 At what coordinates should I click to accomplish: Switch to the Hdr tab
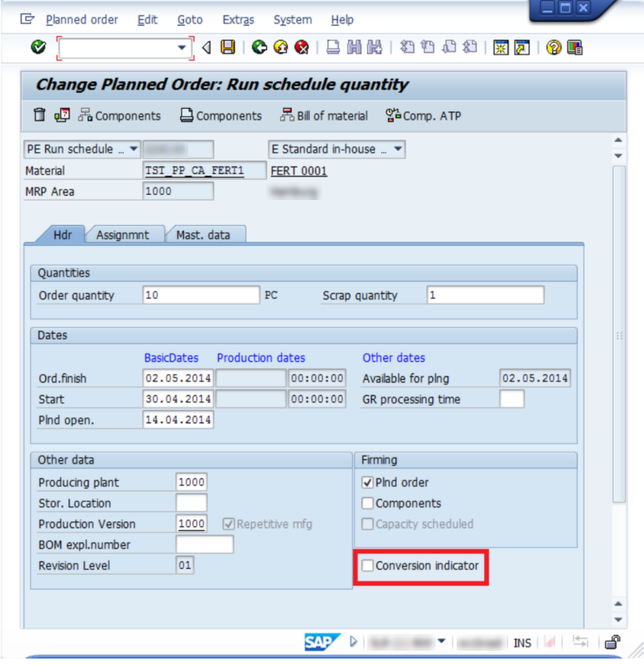pos(63,234)
